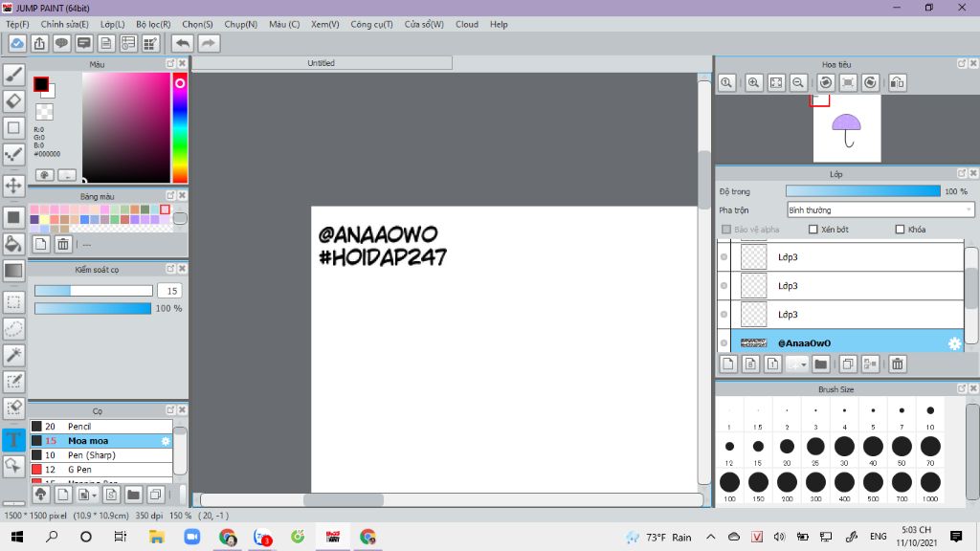Open the Pha trộn blend mode dropdown

coord(880,209)
